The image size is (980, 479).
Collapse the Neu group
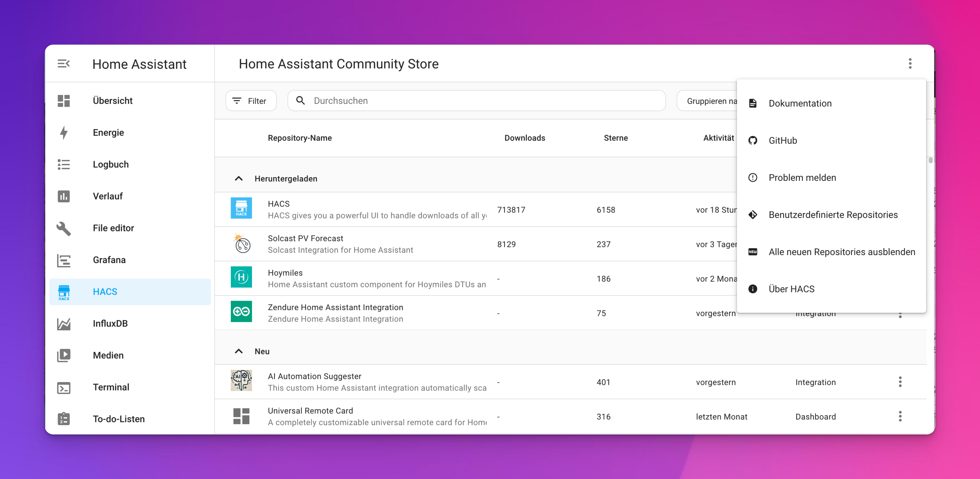[239, 351]
